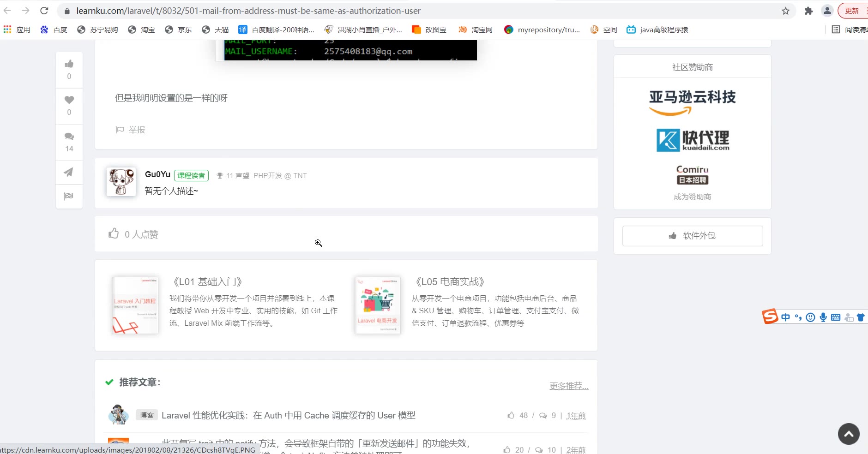
Task: Click the 更新 browser update button
Action: (852, 11)
